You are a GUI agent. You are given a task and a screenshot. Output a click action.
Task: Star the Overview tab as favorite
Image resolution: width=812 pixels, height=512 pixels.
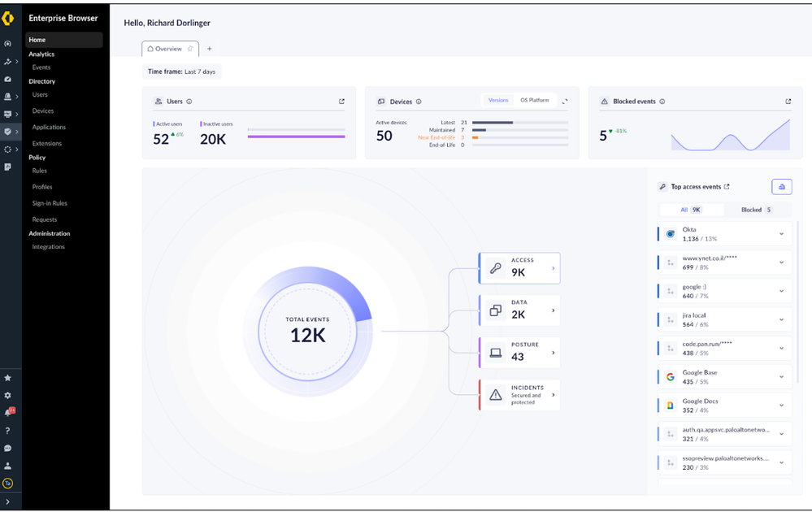(190, 49)
